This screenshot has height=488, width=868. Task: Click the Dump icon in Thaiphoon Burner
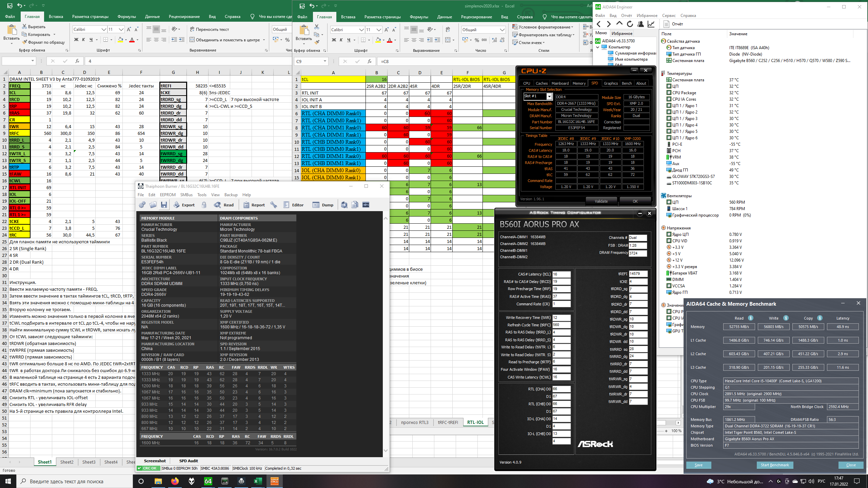click(323, 205)
